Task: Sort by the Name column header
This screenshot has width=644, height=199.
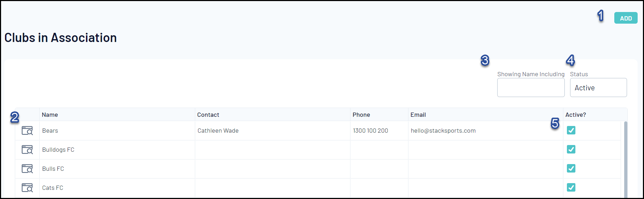Action: tap(50, 115)
